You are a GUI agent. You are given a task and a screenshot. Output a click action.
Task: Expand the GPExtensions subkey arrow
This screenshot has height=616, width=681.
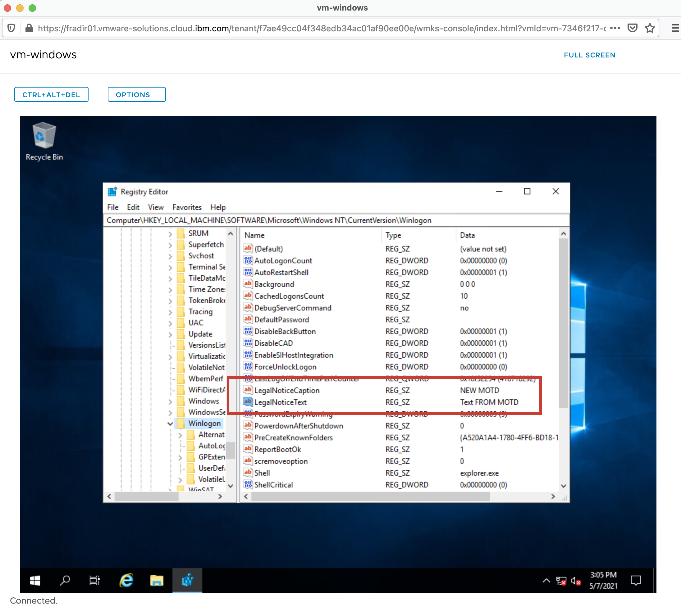pos(181,457)
